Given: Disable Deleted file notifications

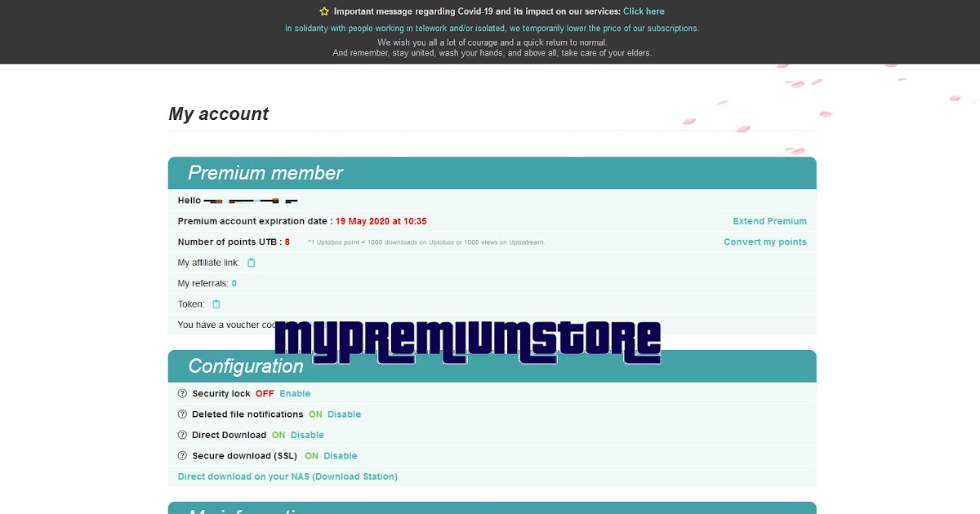Looking at the screenshot, I should 344,414.
